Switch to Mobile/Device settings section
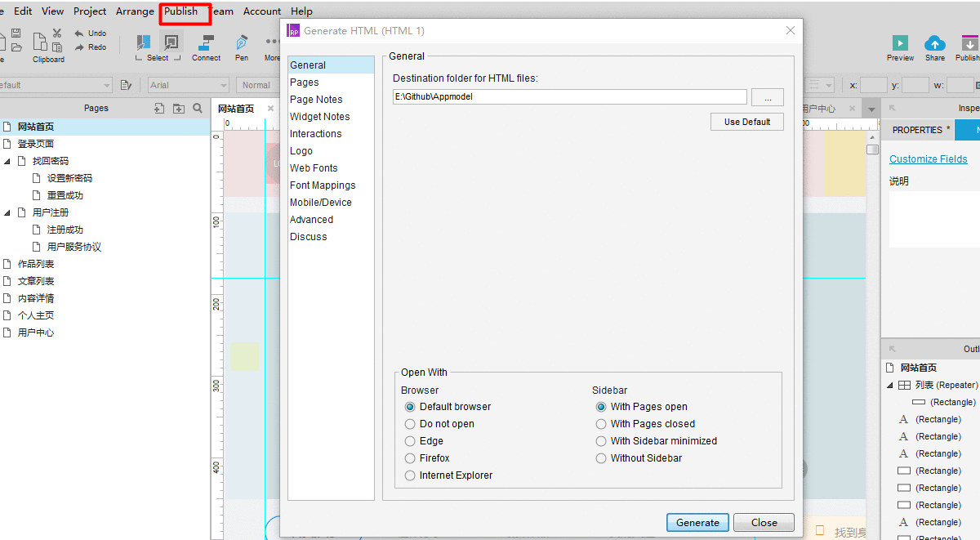The width and height of the screenshot is (980, 540). (x=321, y=203)
